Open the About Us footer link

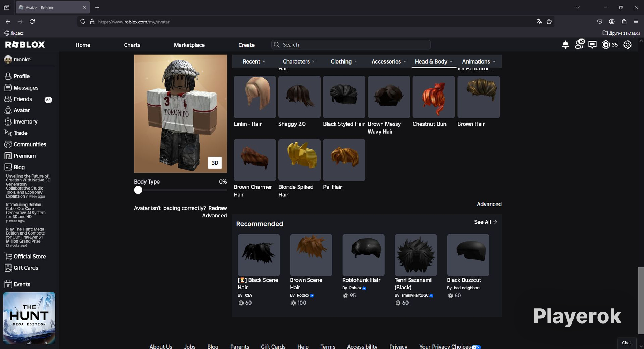[161, 346]
